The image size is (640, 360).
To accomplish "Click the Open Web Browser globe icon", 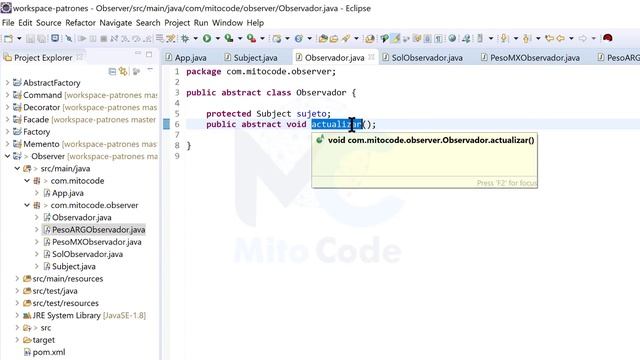I will tap(452, 38).
